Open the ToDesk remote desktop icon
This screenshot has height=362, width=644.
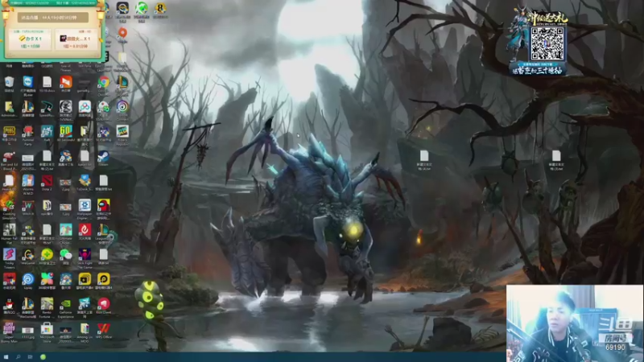85,180
